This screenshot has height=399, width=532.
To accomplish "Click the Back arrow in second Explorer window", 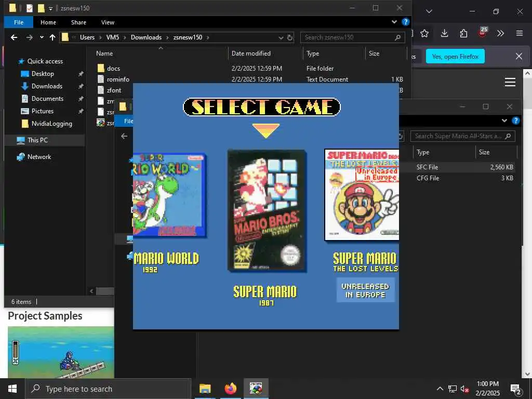I will 124,136.
